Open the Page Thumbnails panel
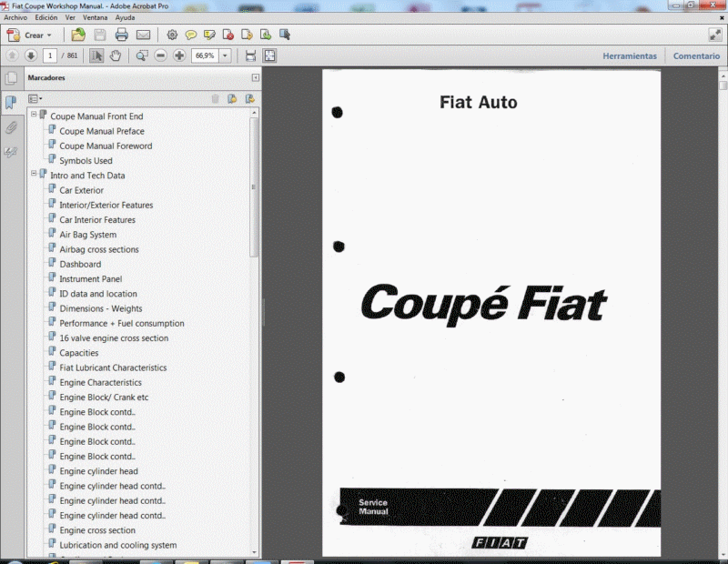 [x=11, y=78]
